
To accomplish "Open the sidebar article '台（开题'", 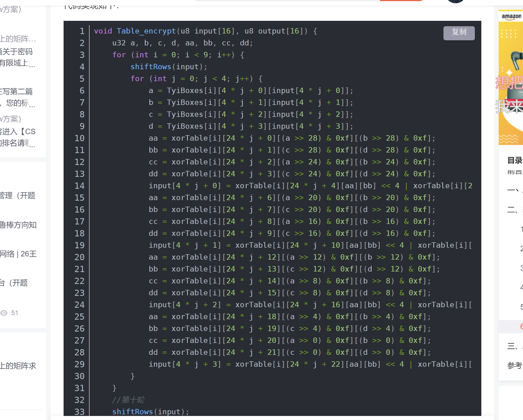I will click(14, 283).
